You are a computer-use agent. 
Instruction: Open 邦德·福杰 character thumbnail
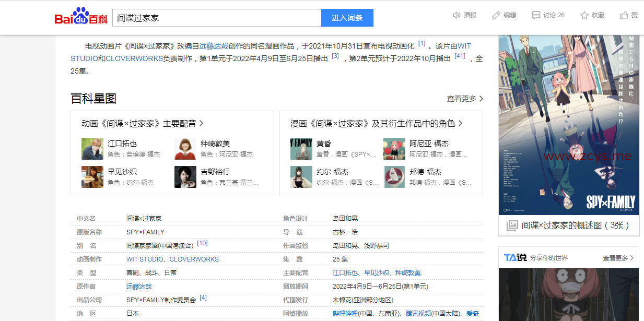tap(394, 177)
